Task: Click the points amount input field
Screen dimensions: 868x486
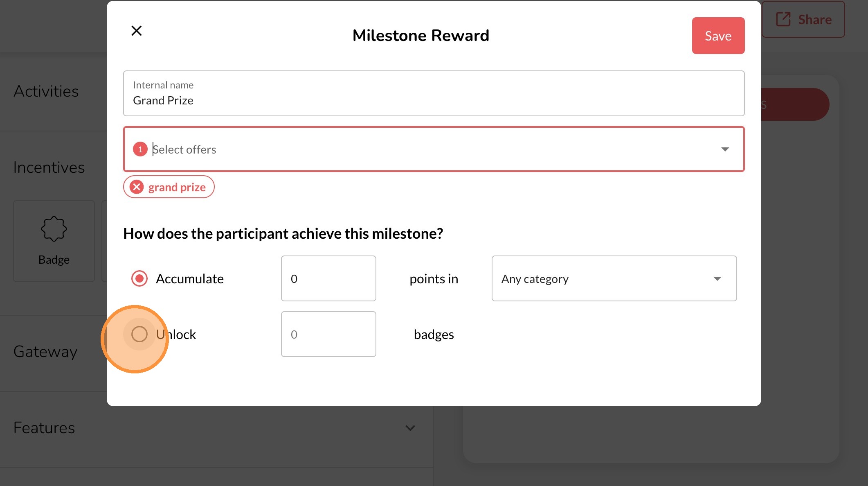Action: [328, 279]
